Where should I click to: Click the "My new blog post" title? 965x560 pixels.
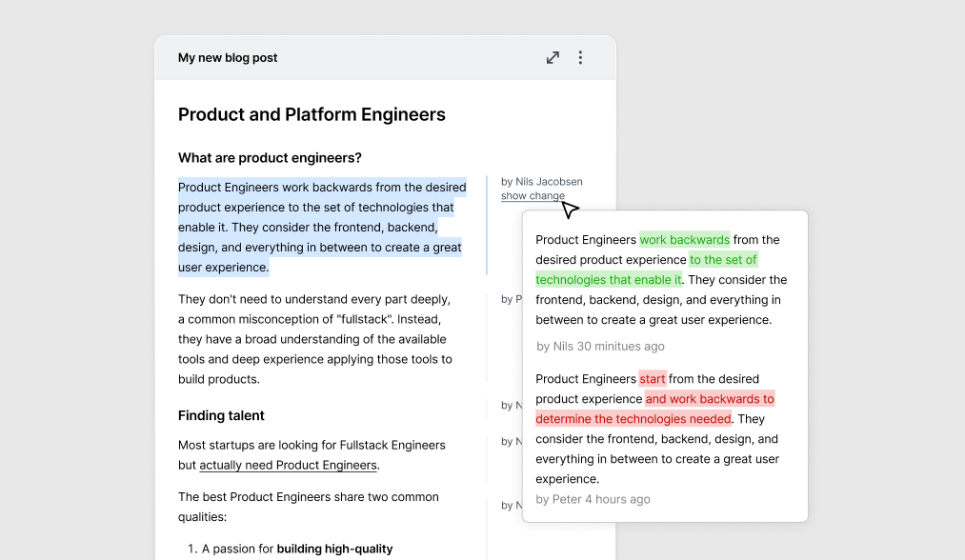(228, 58)
